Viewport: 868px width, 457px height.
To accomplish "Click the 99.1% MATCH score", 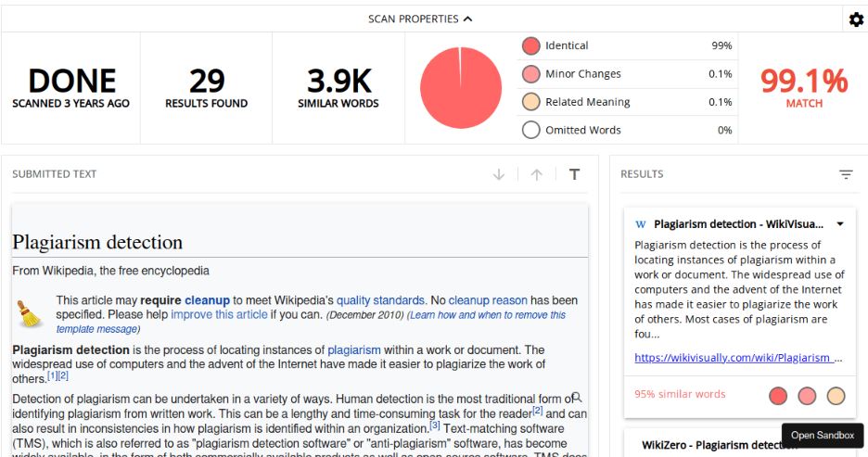I will click(804, 88).
